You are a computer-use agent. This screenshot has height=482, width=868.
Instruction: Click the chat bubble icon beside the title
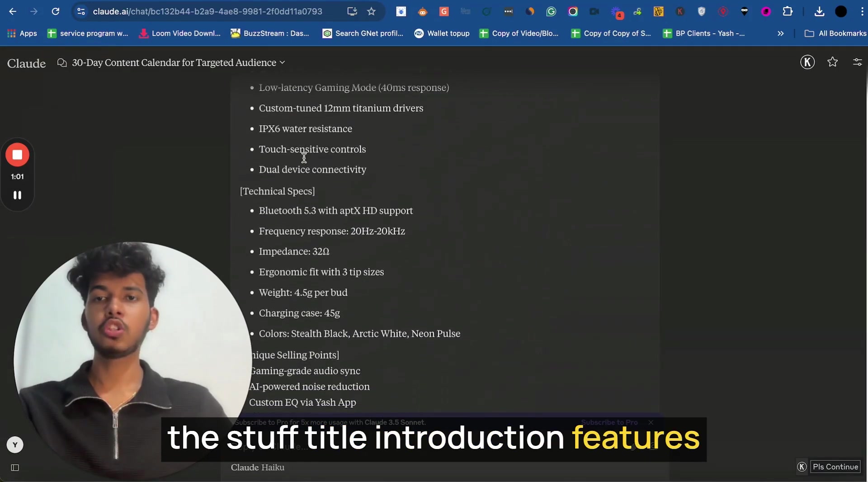[62, 62]
